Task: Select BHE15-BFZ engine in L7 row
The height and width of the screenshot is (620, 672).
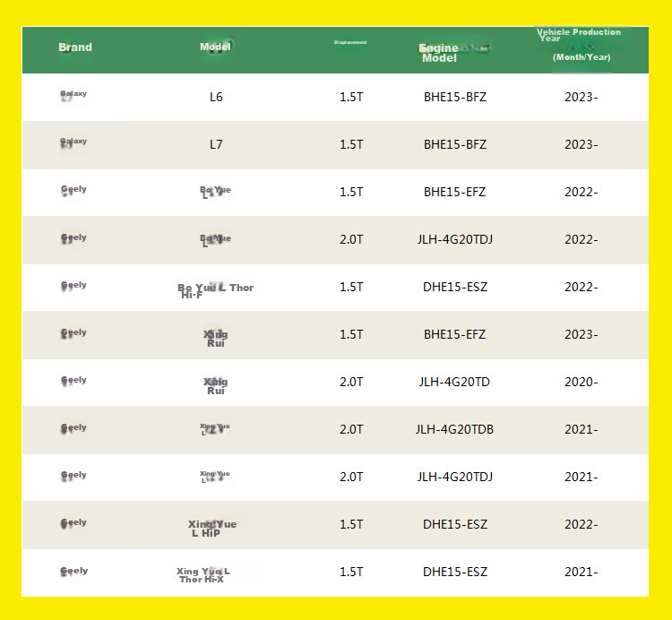Action: [455, 145]
